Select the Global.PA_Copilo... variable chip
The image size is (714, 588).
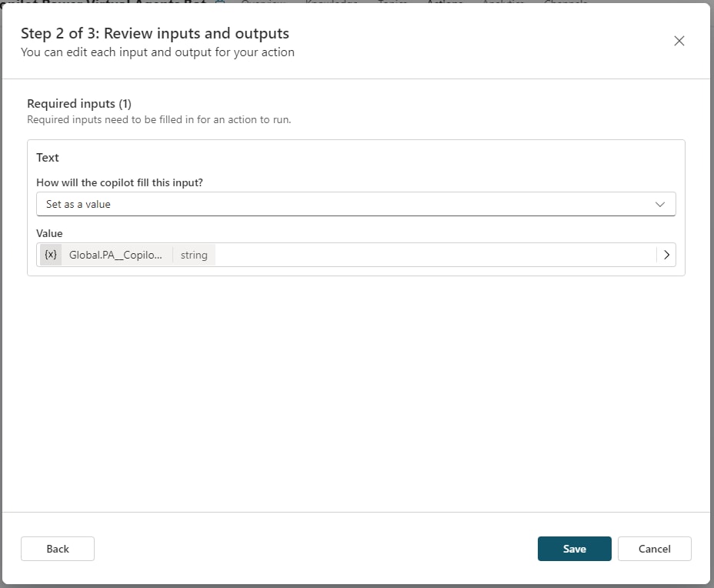coord(115,255)
